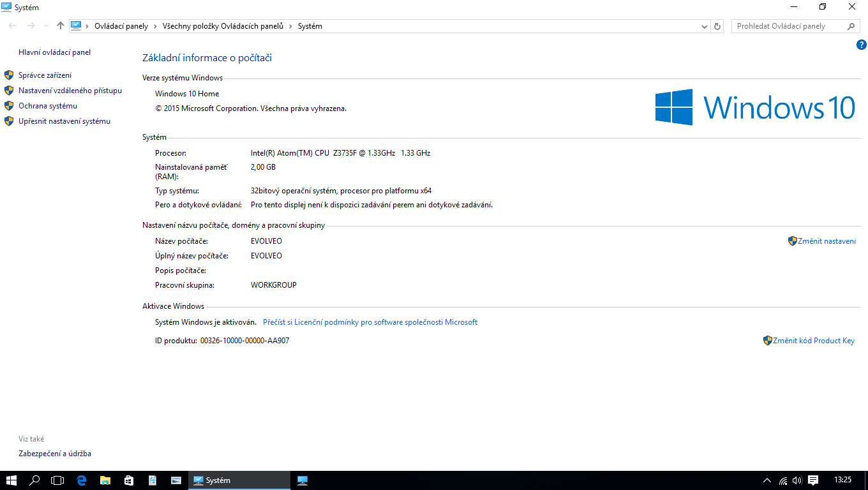Image resolution: width=868 pixels, height=490 pixels.
Task: Open the network tray icon
Action: point(783,480)
